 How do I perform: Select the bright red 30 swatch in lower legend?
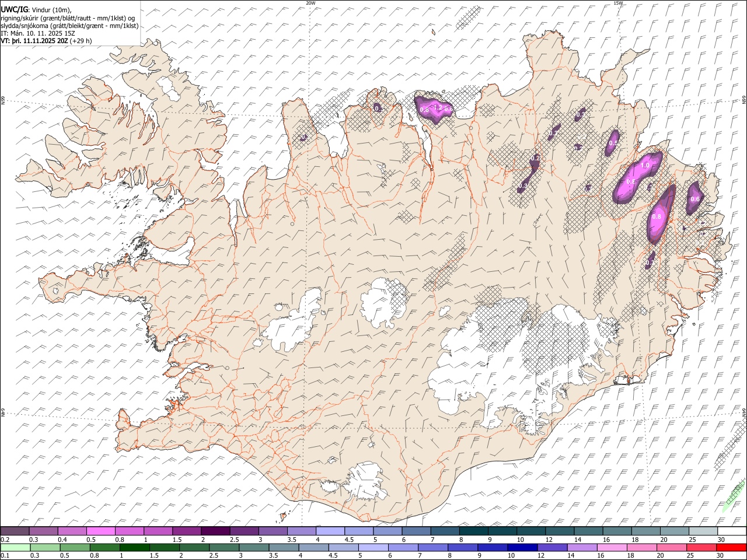pyautogui.click(x=732, y=548)
